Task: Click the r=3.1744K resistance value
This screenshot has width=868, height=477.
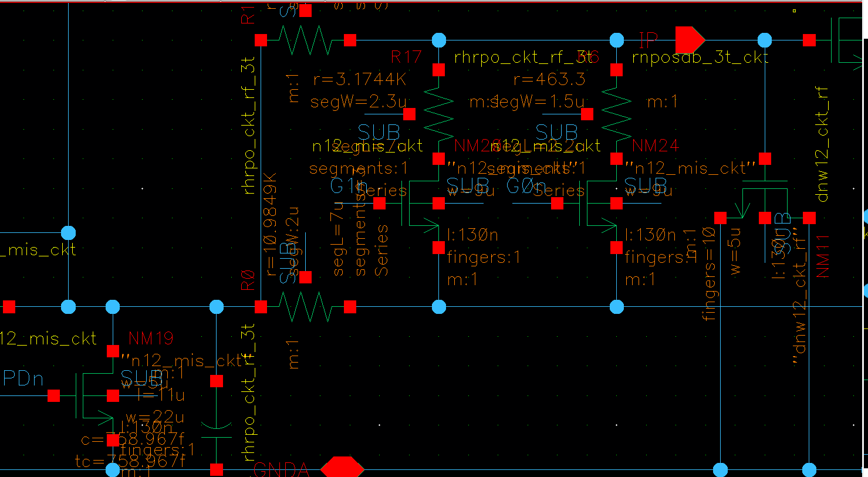Action: (x=360, y=79)
